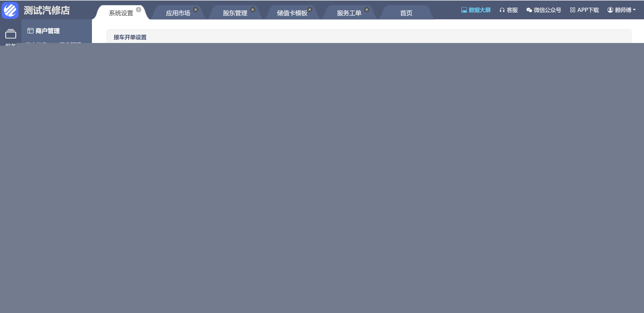Screen dimensions: 644x313
Task: Close the 应用市场 tab
Action: point(195,10)
